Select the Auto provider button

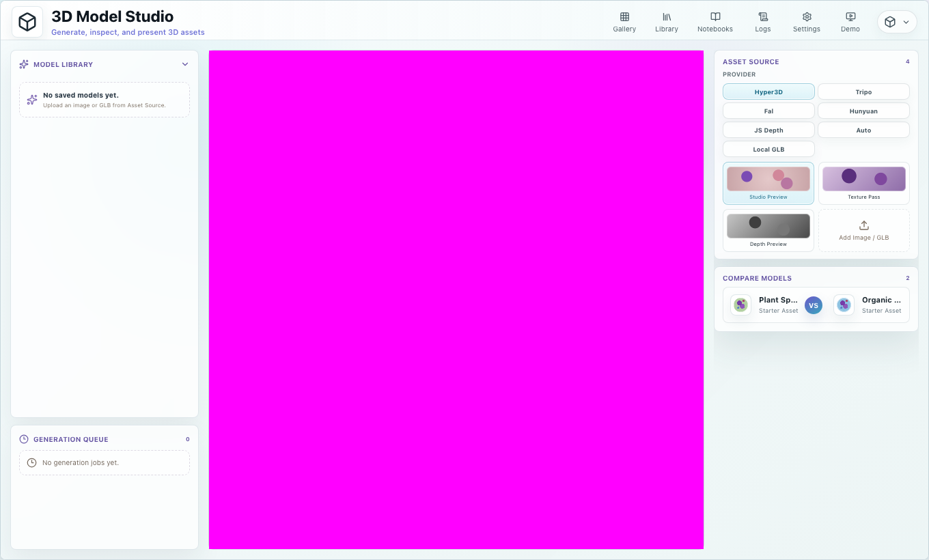[863, 130]
